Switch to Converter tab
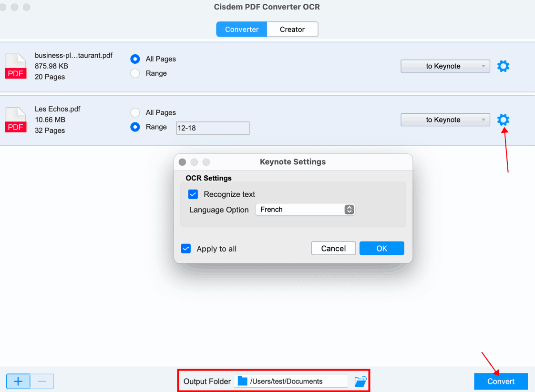The width and height of the screenshot is (535, 392). click(242, 30)
